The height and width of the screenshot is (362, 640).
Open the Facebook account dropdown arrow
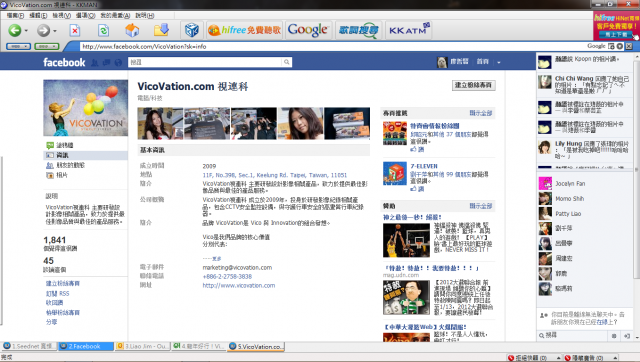499,62
